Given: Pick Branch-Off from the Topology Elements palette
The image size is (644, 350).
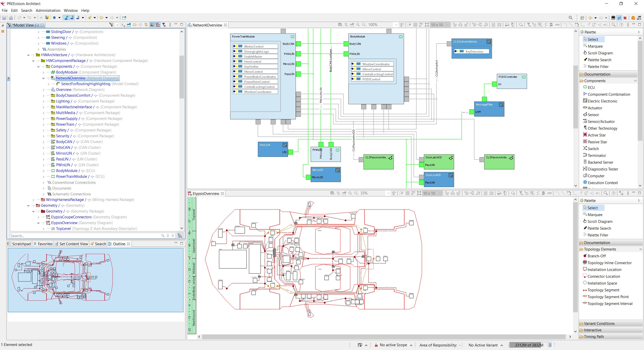Looking at the screenshot, I should 595,256.
